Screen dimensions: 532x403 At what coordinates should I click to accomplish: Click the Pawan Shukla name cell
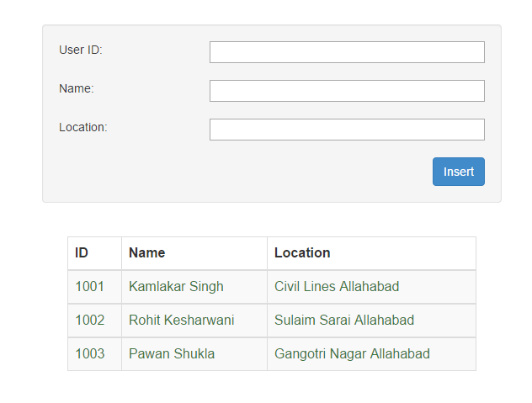[x=172, y=354]
